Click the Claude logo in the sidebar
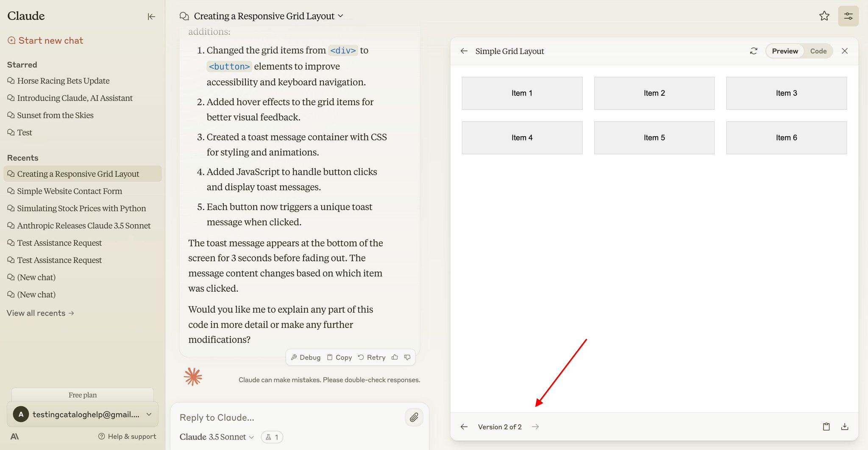The image size is (868, 450). 26,16
